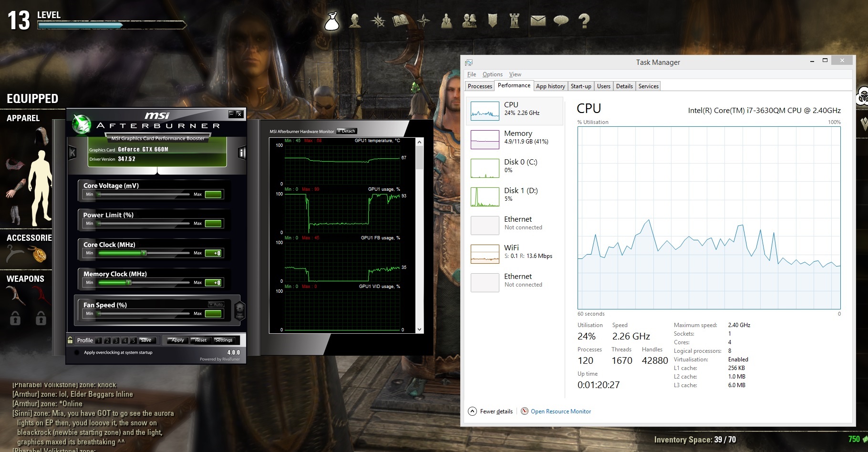Image resolution: width=868 pixels, height=452 pixels.
Task: Open the View menu in Task Manager
Action: click(x=515, y=74)
